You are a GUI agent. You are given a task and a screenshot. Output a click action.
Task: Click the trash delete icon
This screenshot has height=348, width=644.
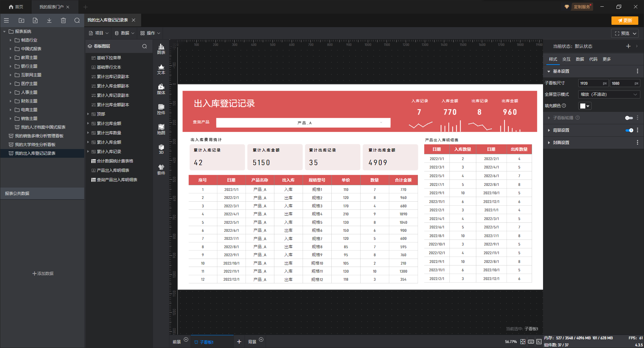(x=63, y=20)
